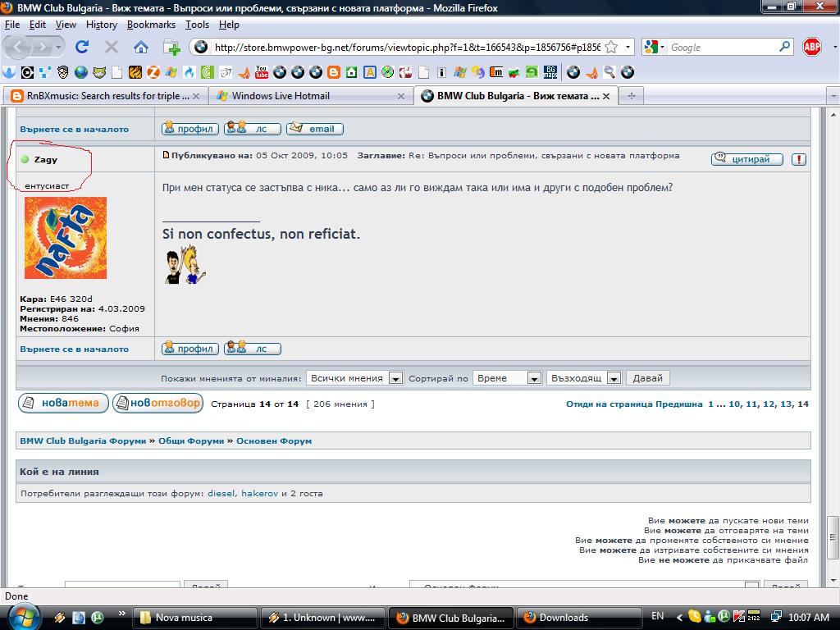
Task: Send Zagy a private message via лс
Action: click(x=253, y=349)
